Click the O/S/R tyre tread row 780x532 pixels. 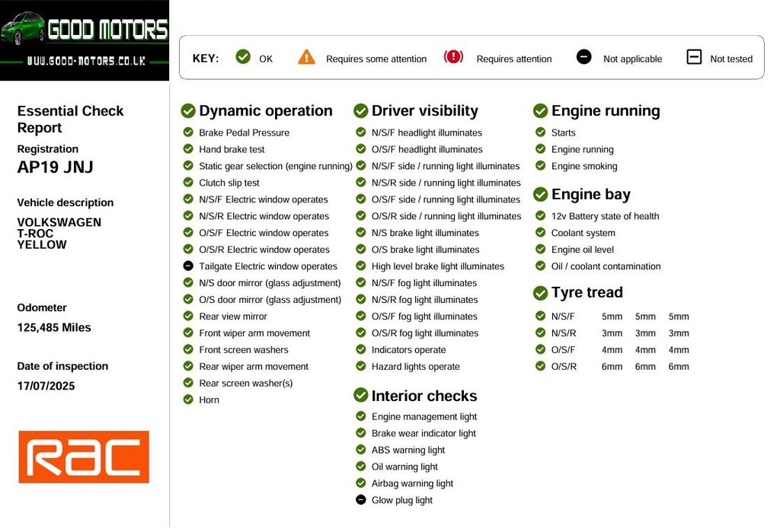[x=613, y=367]
